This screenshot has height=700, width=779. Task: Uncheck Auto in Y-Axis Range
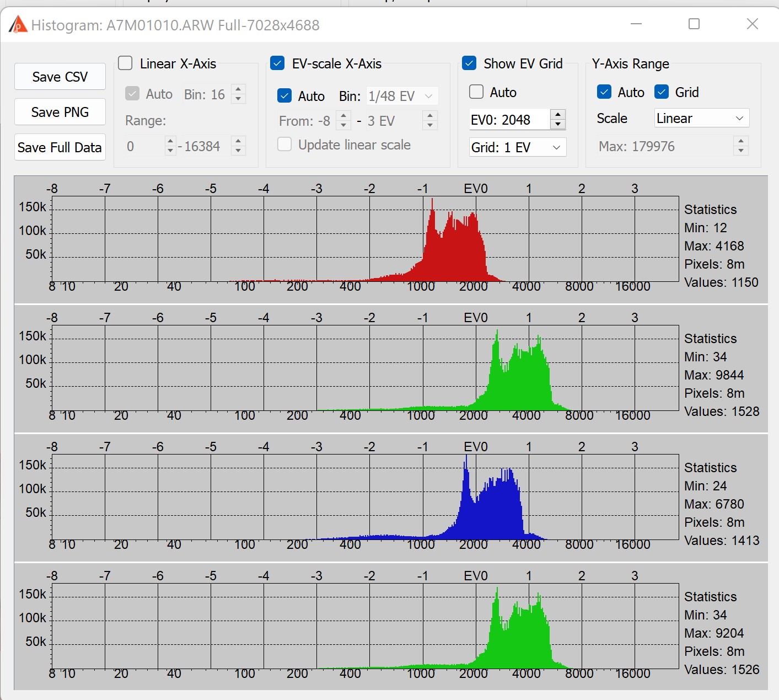(604, 92)
